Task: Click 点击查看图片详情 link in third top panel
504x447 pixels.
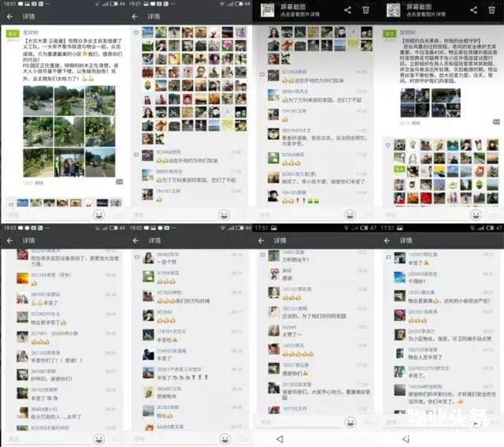Action: (300, 14)
